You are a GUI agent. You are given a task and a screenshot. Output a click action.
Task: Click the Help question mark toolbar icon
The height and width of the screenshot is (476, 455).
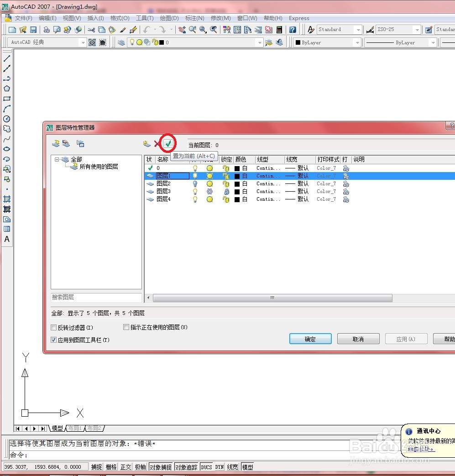point(293,30)
